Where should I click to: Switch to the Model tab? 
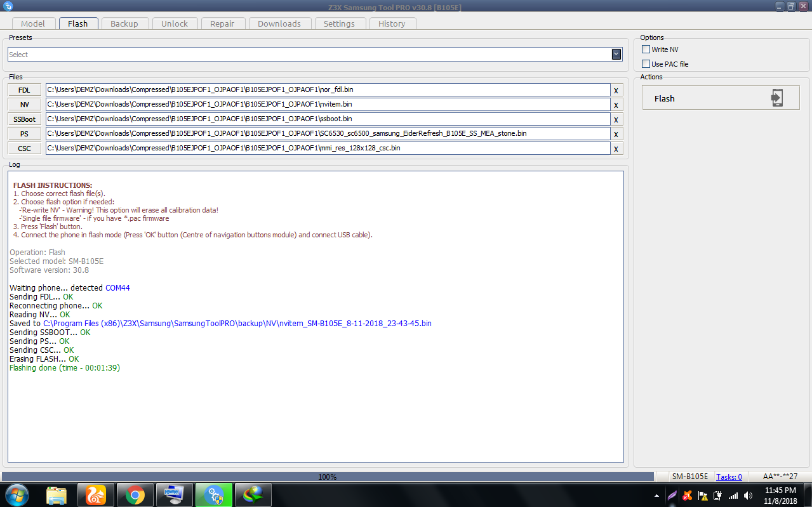[33, 23]
